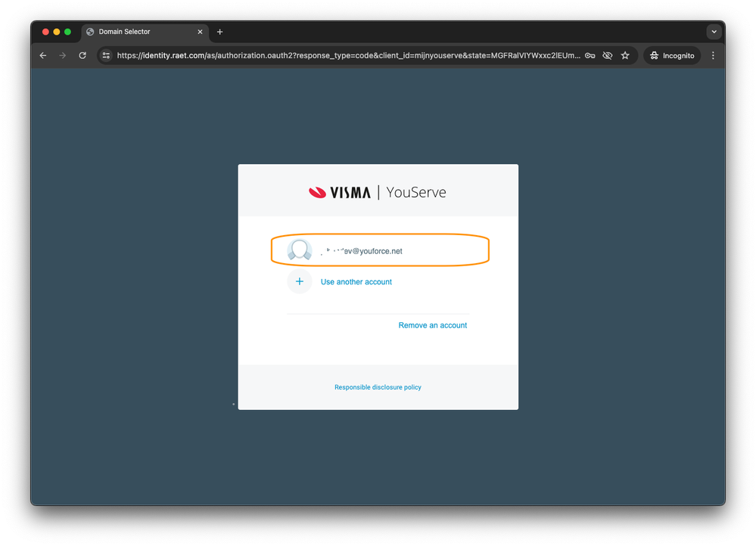Open the Incognito profile indicator
Viewport: 756px width, 546px height.
(x=672, y=55)
